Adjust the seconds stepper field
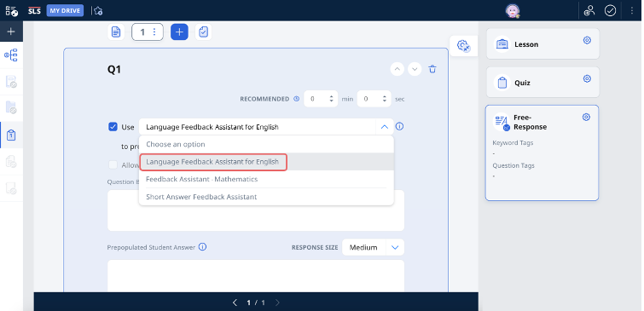 tap(374, 99)
